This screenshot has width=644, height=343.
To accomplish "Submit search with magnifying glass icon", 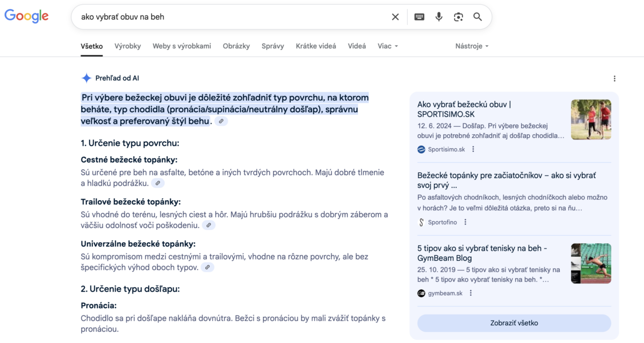I will (478, 17).
